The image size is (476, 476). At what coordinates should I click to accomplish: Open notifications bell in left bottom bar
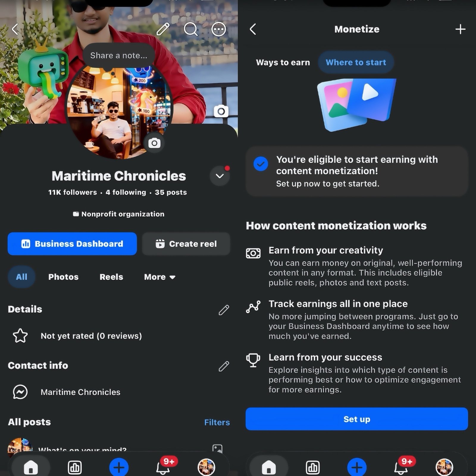coord(163,468)
